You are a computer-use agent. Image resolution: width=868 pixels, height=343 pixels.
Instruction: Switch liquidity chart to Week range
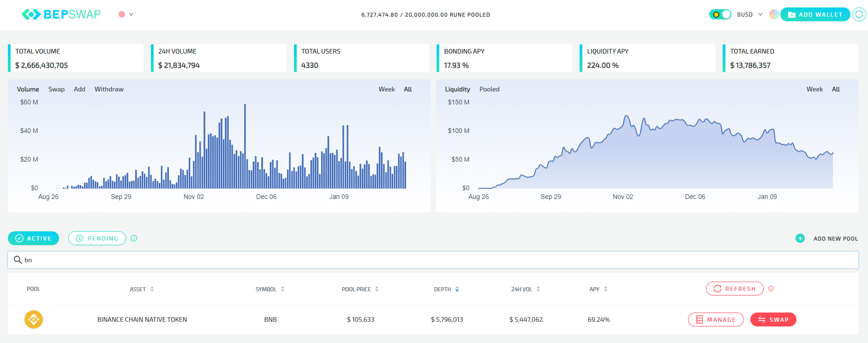pos(814,89)
